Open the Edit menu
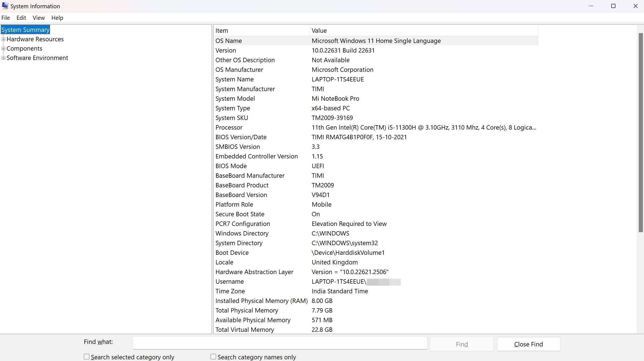The height and width of the screenshot is (361, 644). tap(21, 18)
